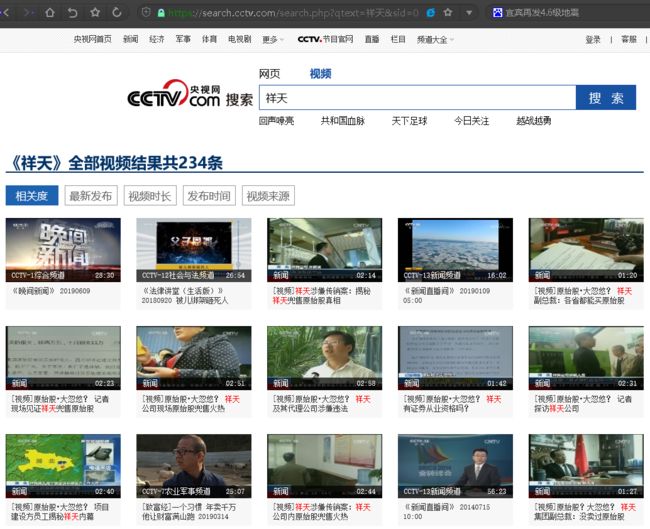Open the CCTV-12社会与法频道 video thumbnail
This screenshot has width=650, height=529.
194,250
